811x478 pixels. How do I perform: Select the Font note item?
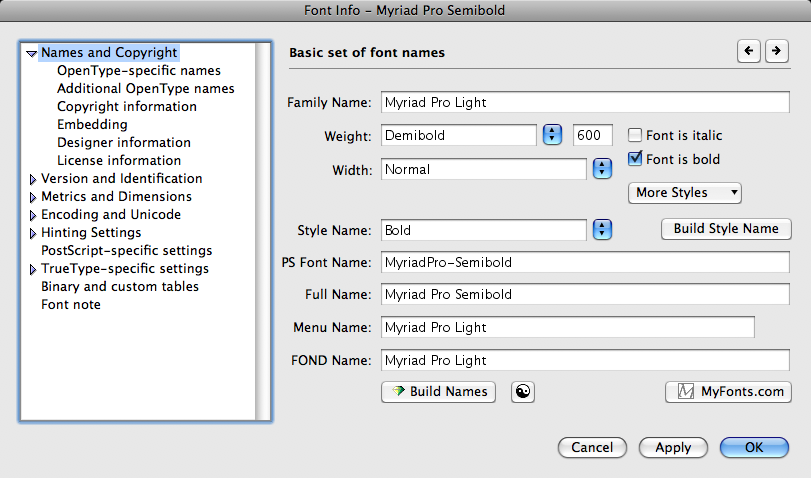click(71, 305)
